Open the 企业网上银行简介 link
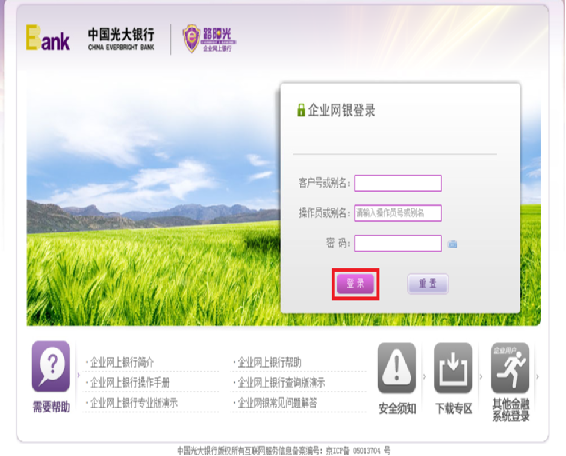This screenshot has height=456, width=566. [x=122, y=362]
